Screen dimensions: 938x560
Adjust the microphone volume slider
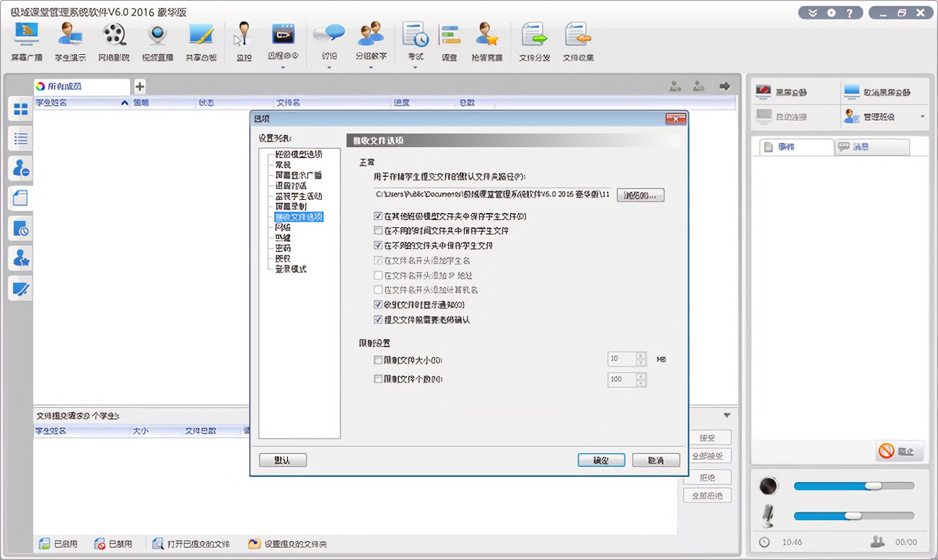[x=854, y=515]
